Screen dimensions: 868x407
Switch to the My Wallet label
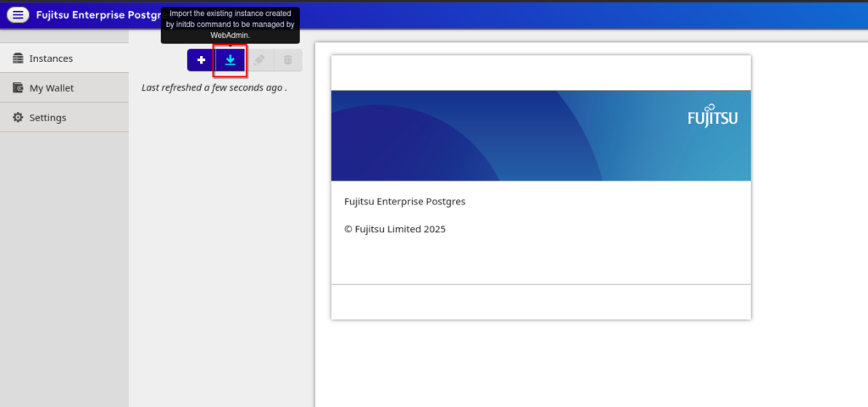point(52,88)
